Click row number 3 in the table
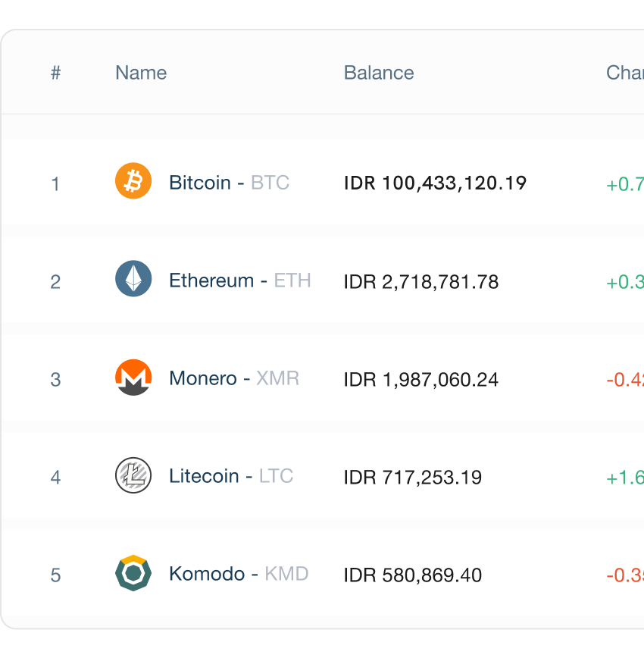Screen dimensions: 644x658 point(55,380)
